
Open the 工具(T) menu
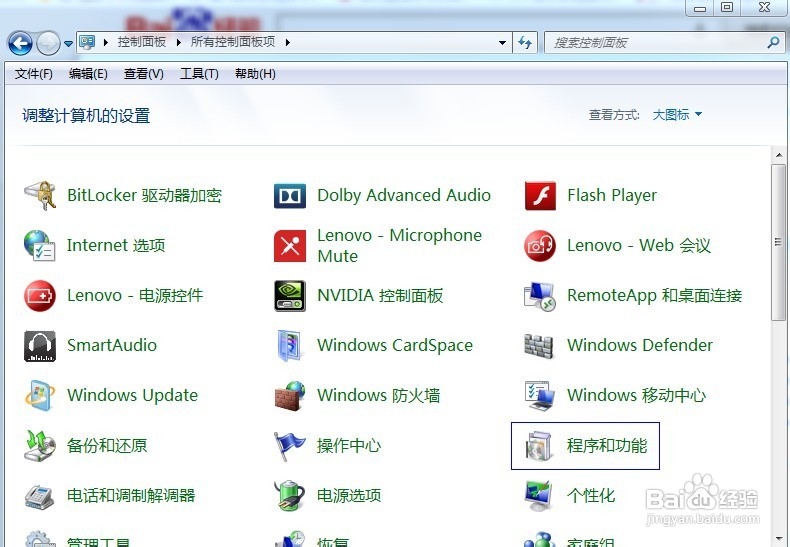point(199,74)
